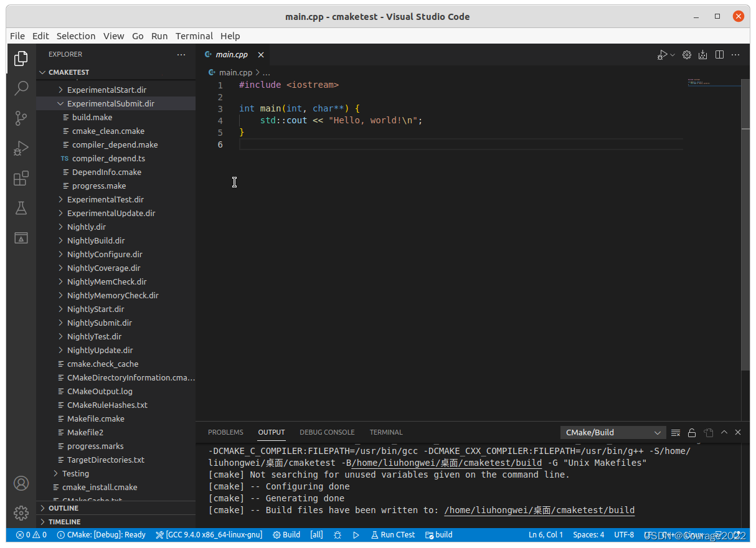Click the Run or Debug play button in editor title
The height and width of the screenshot is (548, 756).
(x=663, y=55)
